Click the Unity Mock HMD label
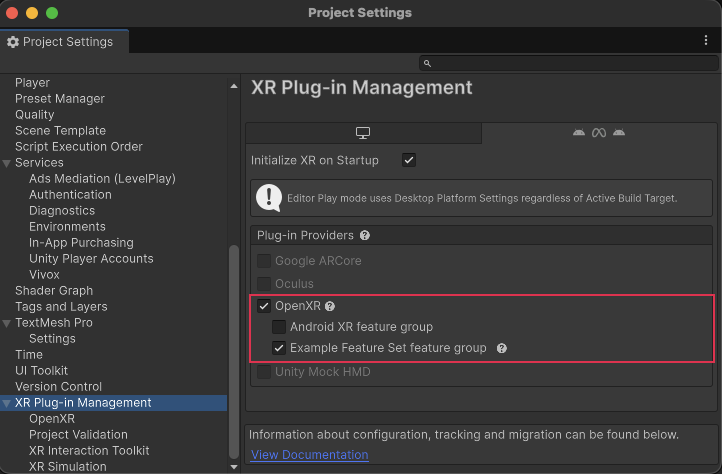 coord(323,372)
